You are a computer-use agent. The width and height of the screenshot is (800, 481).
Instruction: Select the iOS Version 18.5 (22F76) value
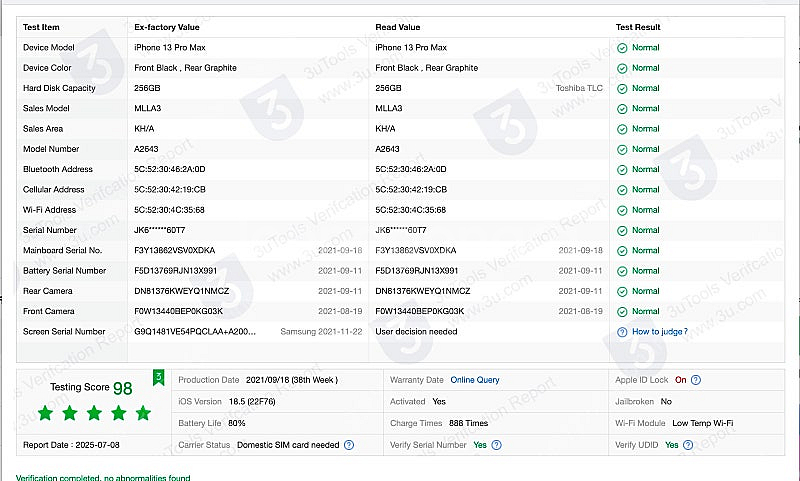(252, 401)
